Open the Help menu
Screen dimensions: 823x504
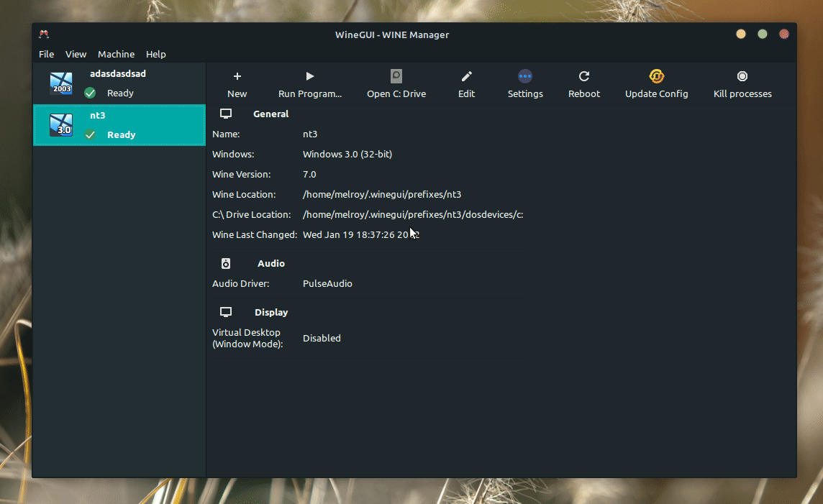pos(156,54)
